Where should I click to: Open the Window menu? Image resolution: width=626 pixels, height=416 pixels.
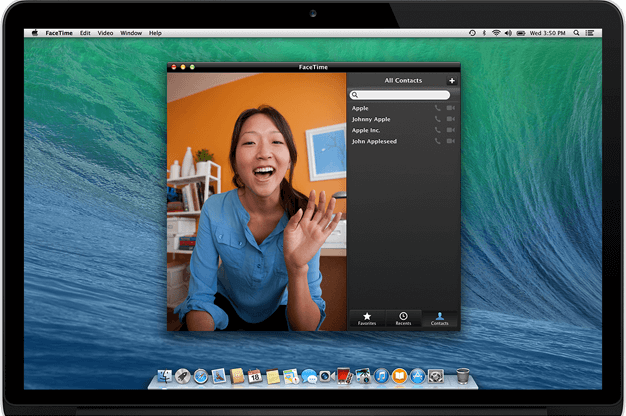point(131,33)
